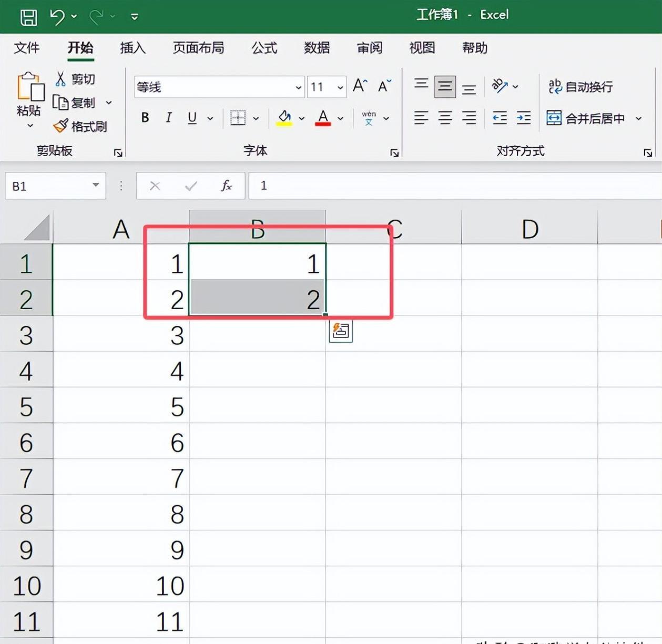Switch to the 视图 tab

[x=422, y=48]
